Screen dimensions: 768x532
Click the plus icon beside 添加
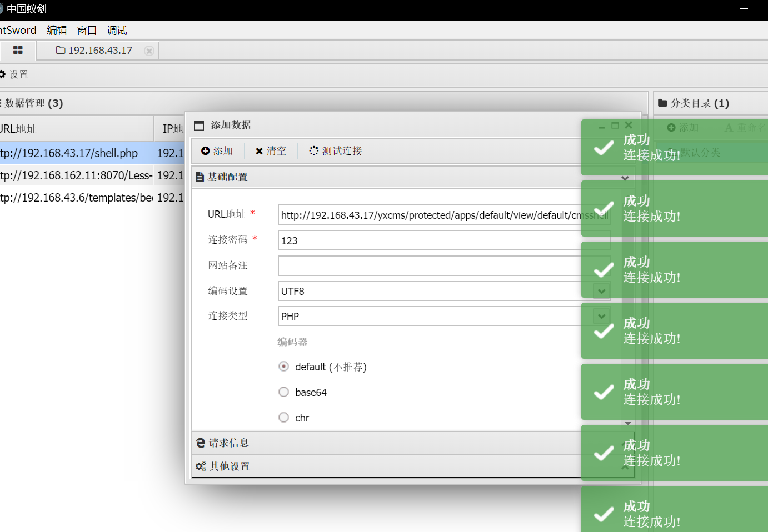(206, 151)
